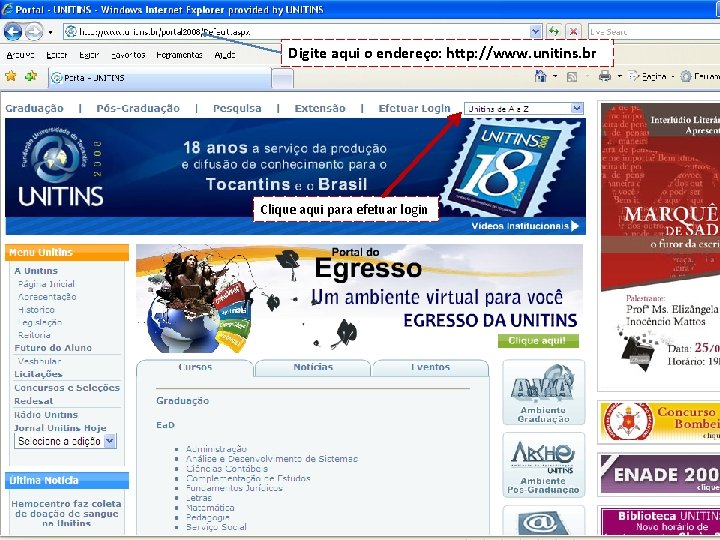Click A Unitins menu heading
Viewport: 720px width, 540px height.
(x=36, y=271)
